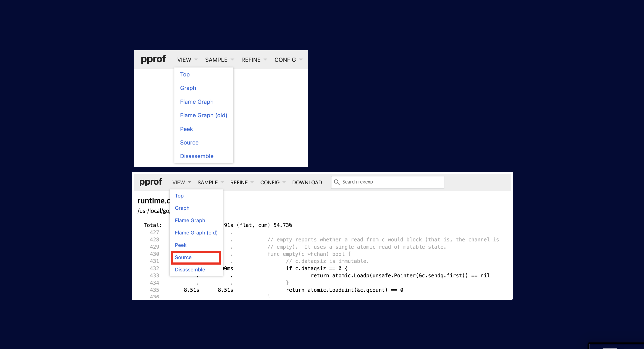Click comment '// c.dataqsiz is immutable.'
The height and width of the screenshot is (349, 644).
[327, 261]
